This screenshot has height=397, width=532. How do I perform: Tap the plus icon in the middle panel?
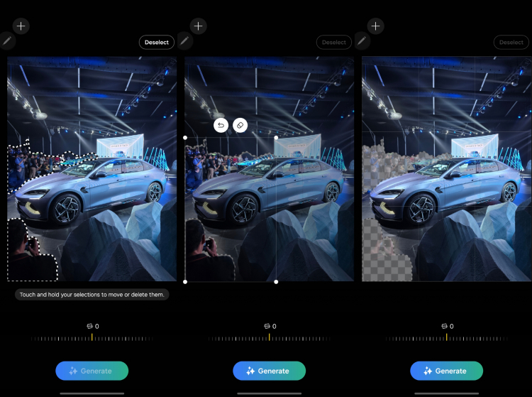199,26
